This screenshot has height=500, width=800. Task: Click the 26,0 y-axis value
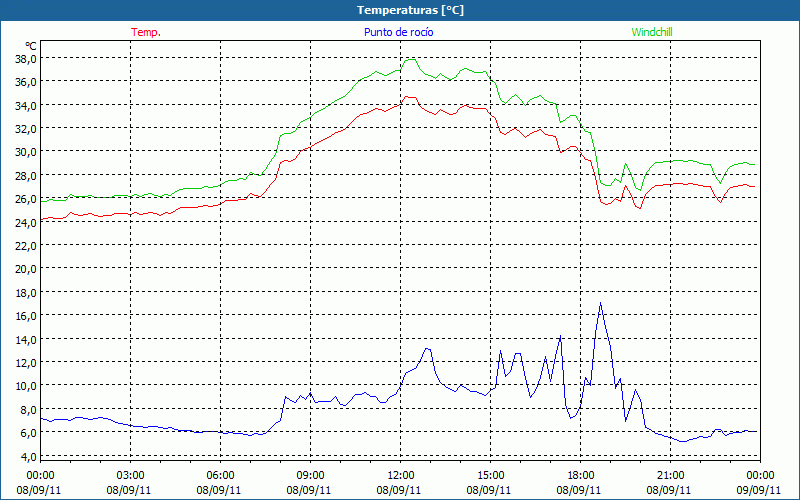(x=26, y=198)
